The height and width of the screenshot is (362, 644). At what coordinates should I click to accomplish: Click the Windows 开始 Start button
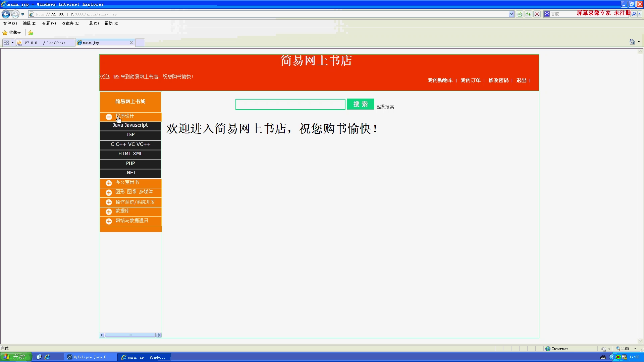coord(16,357)
